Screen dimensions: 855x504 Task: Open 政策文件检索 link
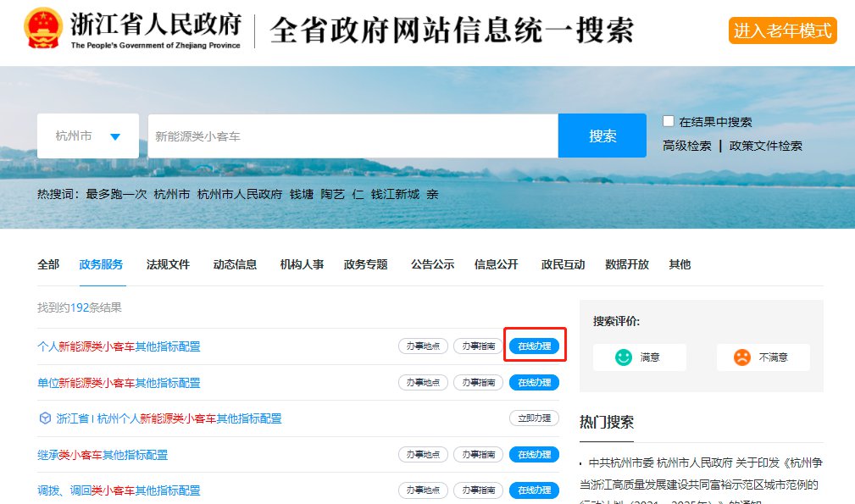pos(766,146)
